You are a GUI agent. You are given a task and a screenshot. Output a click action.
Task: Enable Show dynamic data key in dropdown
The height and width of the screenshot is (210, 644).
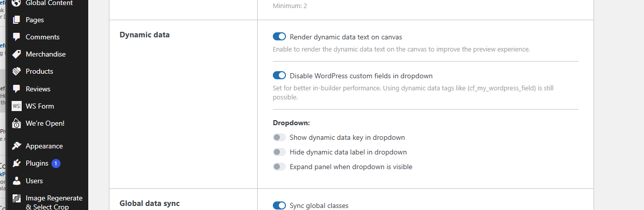(279, 137)
